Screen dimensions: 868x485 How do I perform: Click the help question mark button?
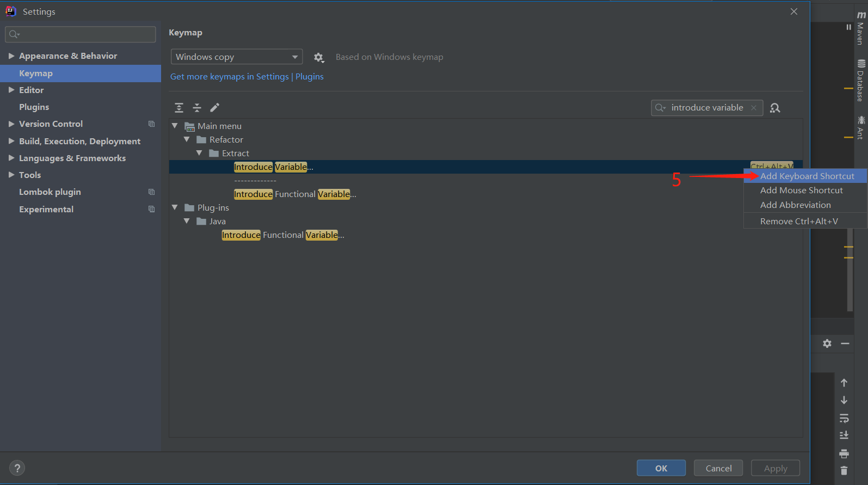[x=17, y=468]
